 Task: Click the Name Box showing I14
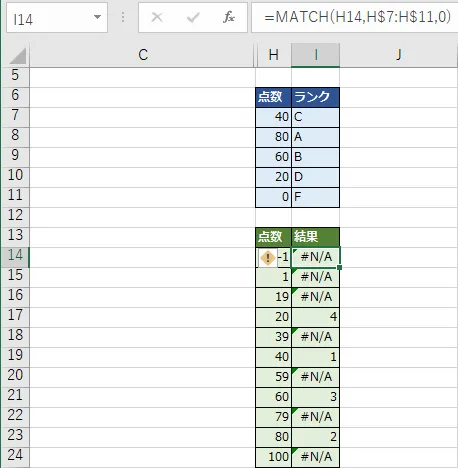tap(57, 17)
